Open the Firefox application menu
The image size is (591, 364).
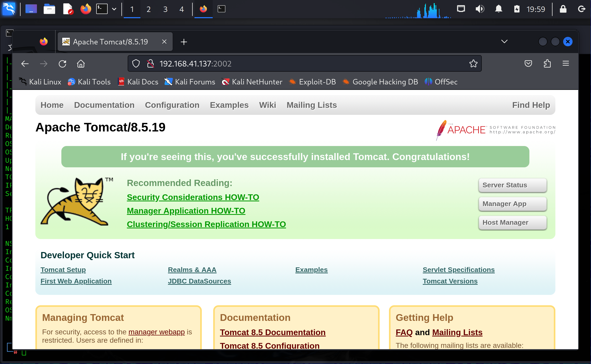[566, 63]
